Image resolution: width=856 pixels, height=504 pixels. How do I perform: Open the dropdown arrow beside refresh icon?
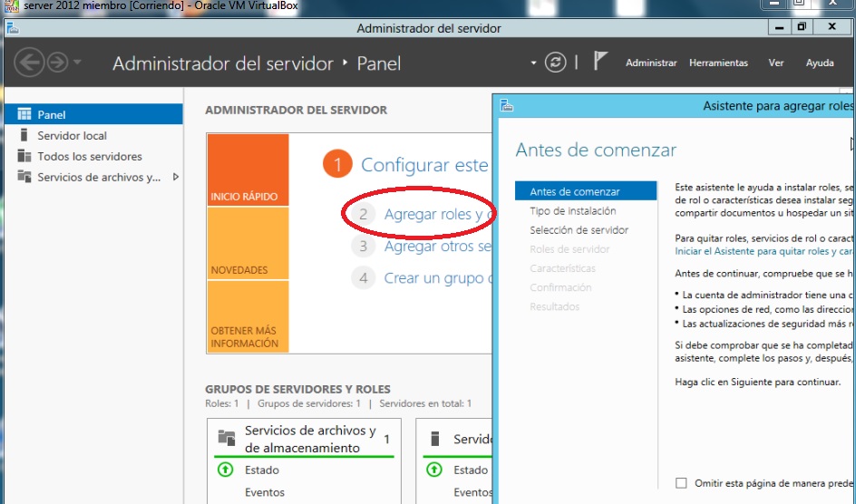tap(533, 63)
